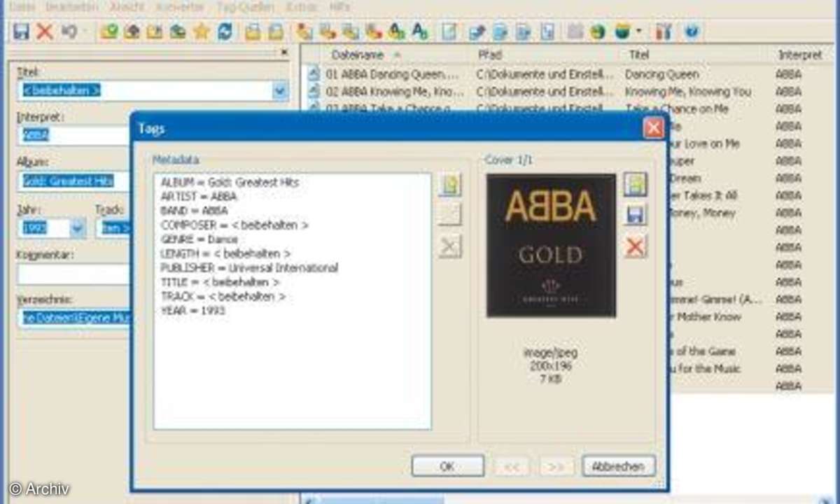Select 'TITLE = < beibehalten >' metadata line
This screenshot has width=840, height=504.
point(220,282)
